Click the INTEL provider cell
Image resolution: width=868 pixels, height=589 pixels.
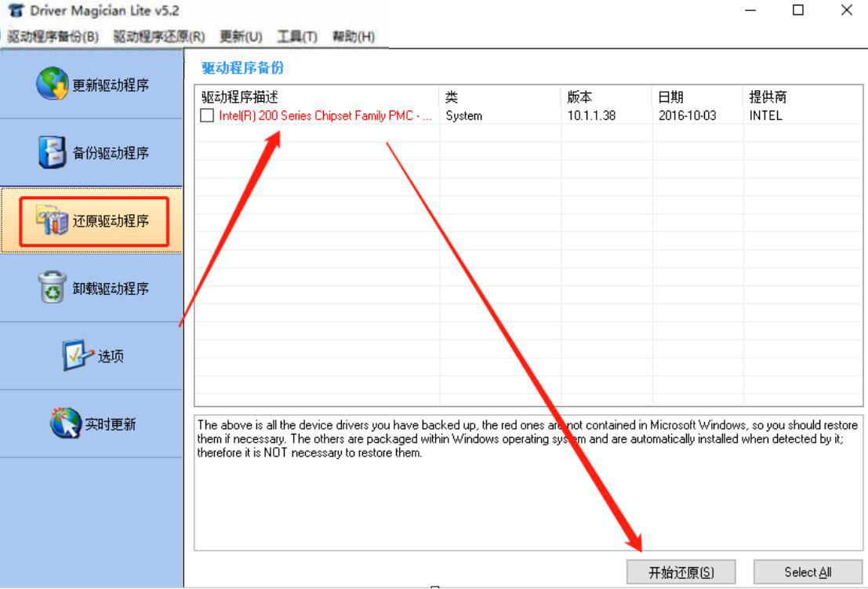point(765,116)
